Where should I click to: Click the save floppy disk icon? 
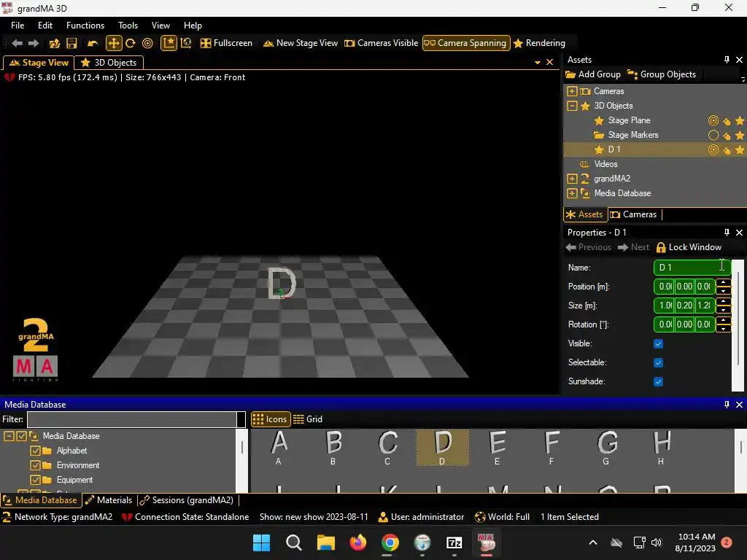click(x=71, y=43)
